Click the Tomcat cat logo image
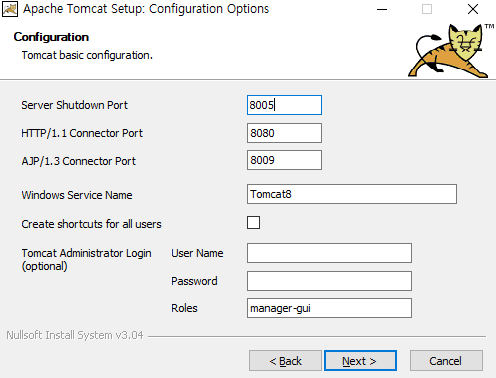This screenshot has width=496, height=378. coord(449,51)
